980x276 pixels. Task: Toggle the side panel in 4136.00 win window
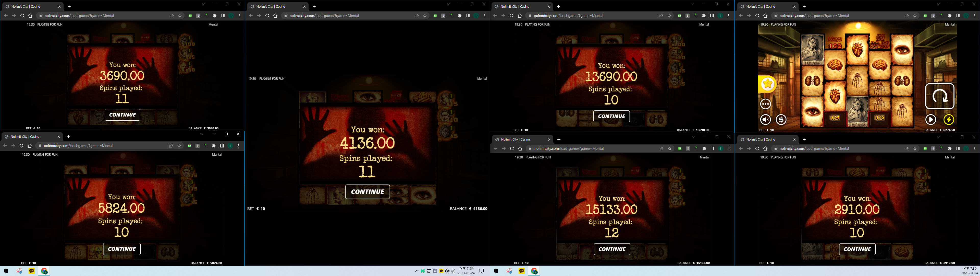click(x=468, y=16)
